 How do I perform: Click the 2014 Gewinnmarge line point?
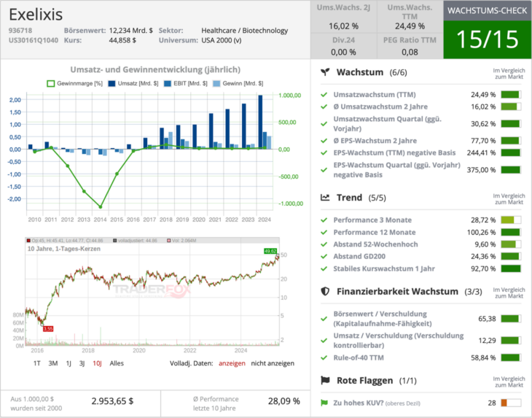(101, 206)
